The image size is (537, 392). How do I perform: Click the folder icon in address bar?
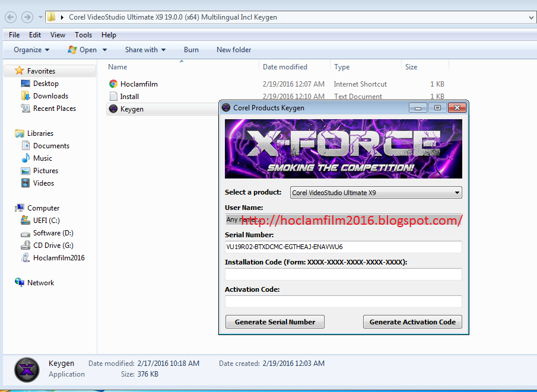[x=52, y=17]
